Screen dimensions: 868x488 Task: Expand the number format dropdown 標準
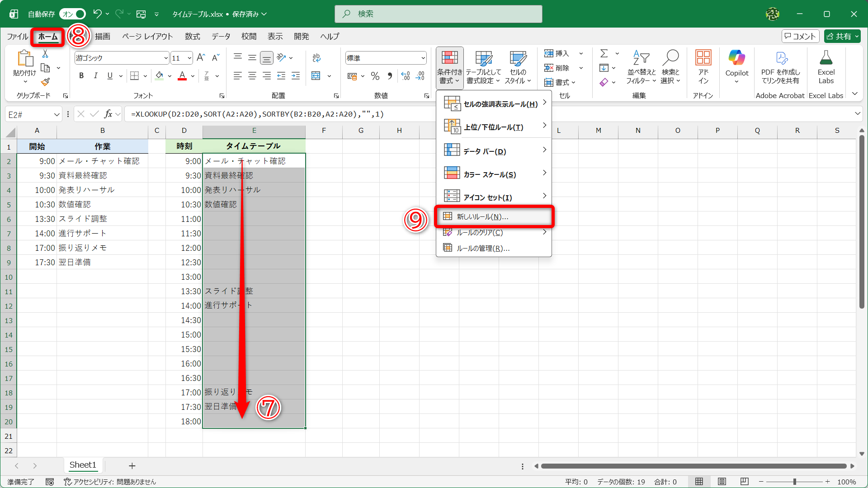(423, 58)
